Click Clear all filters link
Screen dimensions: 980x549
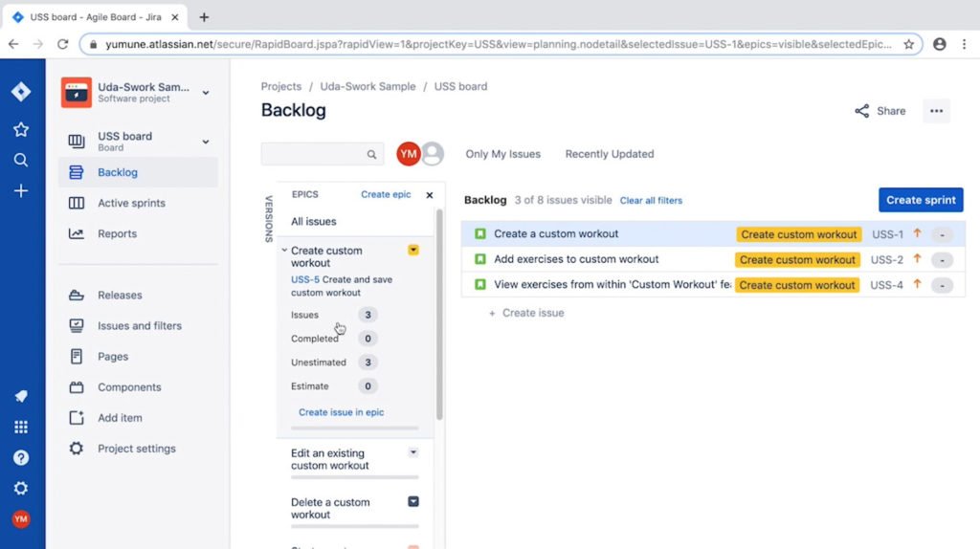coord(651,201)
